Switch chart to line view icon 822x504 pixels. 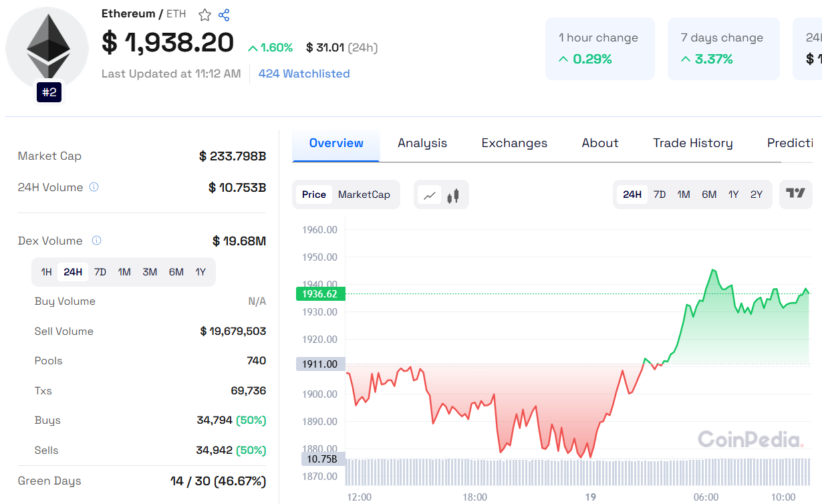point(430,195)
